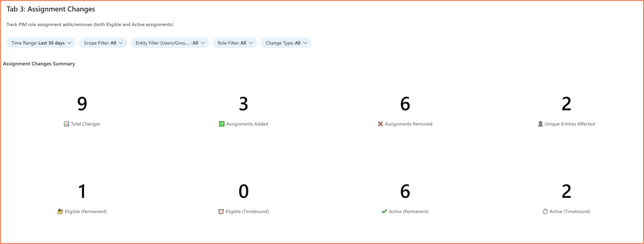Screen dimensions: 644x244
Task: Open the Change Type filter dropdown
Action: click(286, 43)
